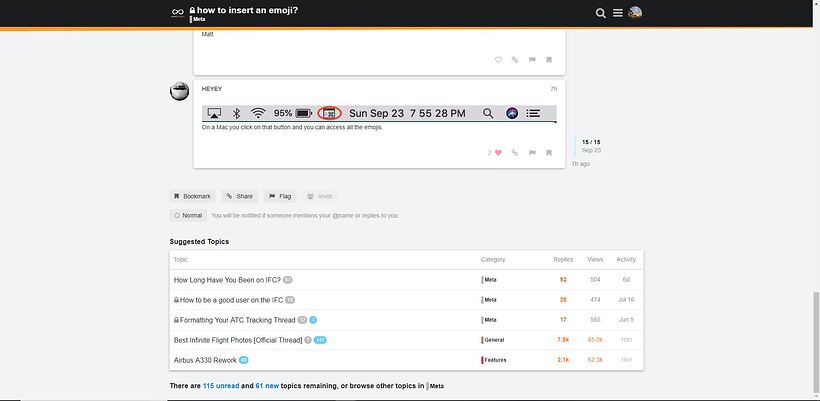Click the Category column header
The width and height of the screenshot is (820, 401).
click(x=493, y=259)
